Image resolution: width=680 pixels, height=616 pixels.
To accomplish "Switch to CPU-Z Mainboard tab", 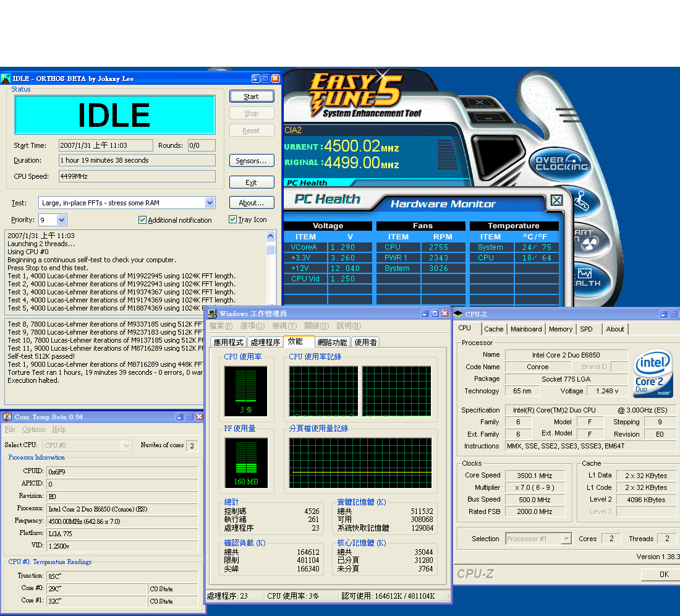I will pyautogui.click(x=526, y=329).
